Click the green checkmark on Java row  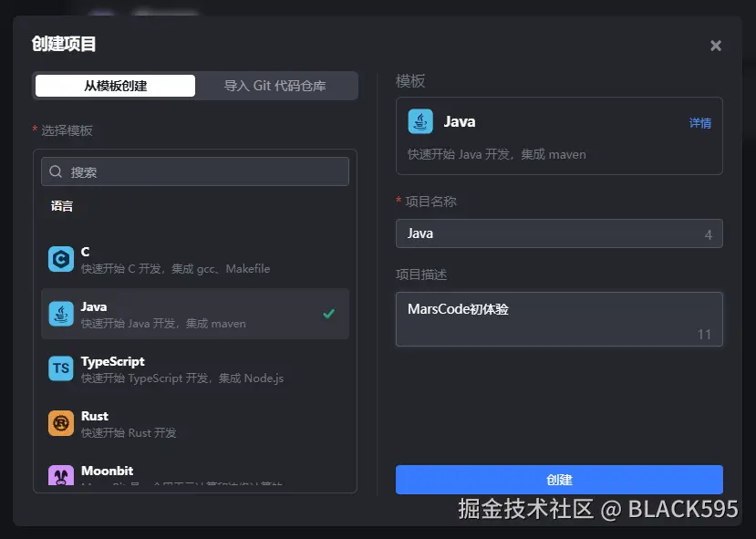pos(329,314)
